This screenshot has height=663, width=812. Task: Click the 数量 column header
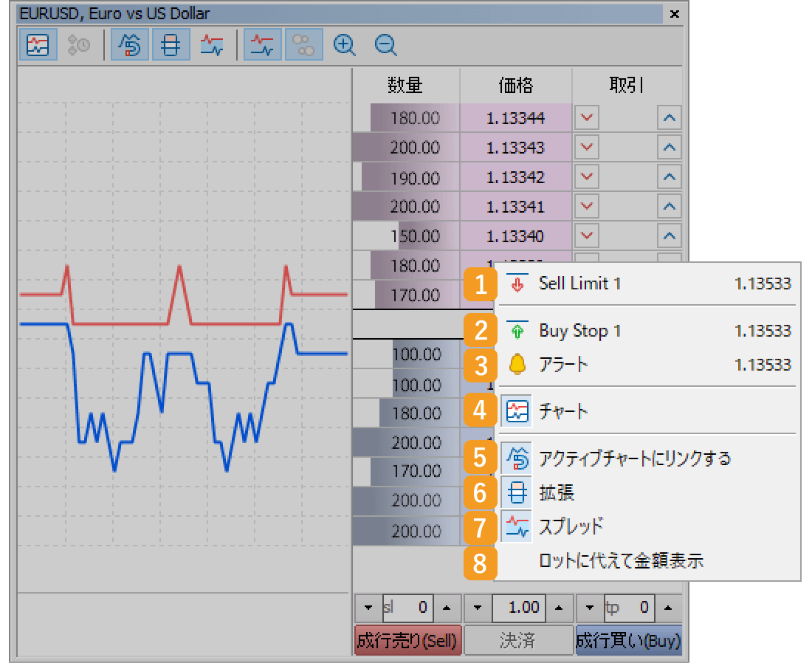click(405, 85)
